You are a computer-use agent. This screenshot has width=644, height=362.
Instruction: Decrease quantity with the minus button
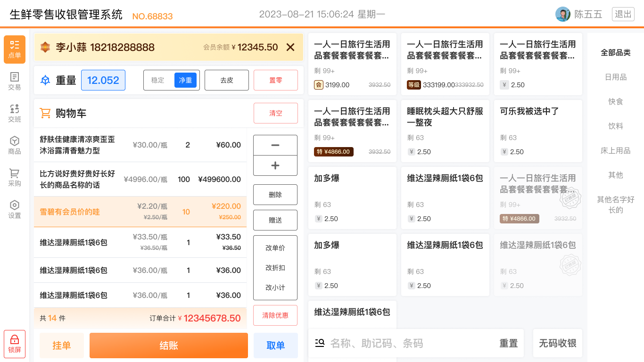coord(275,145)
